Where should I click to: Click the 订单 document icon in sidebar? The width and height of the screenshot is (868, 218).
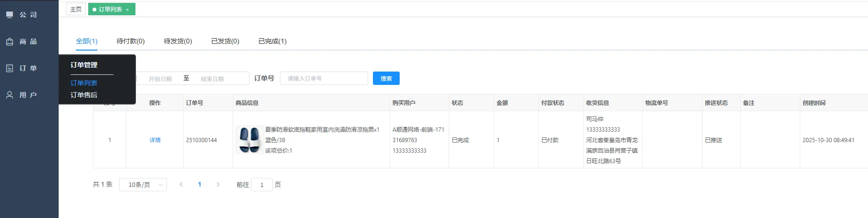(x=10, y=68)
